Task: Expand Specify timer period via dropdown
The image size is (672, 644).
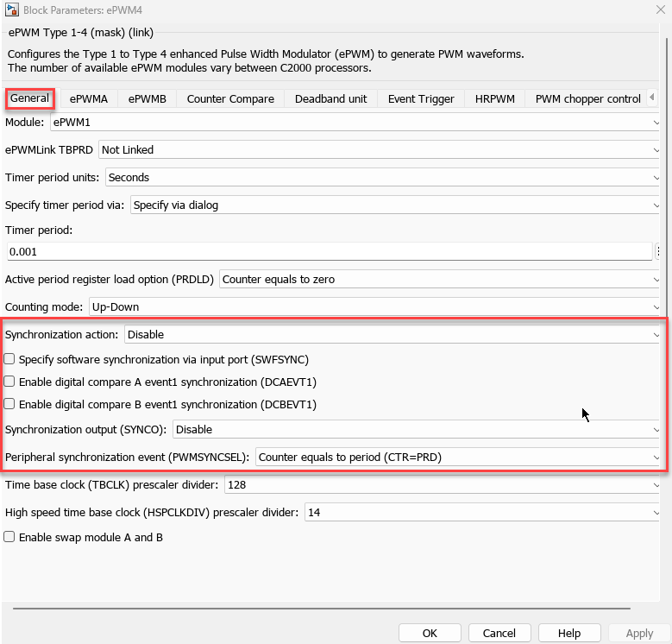Action: coord(395,205)
